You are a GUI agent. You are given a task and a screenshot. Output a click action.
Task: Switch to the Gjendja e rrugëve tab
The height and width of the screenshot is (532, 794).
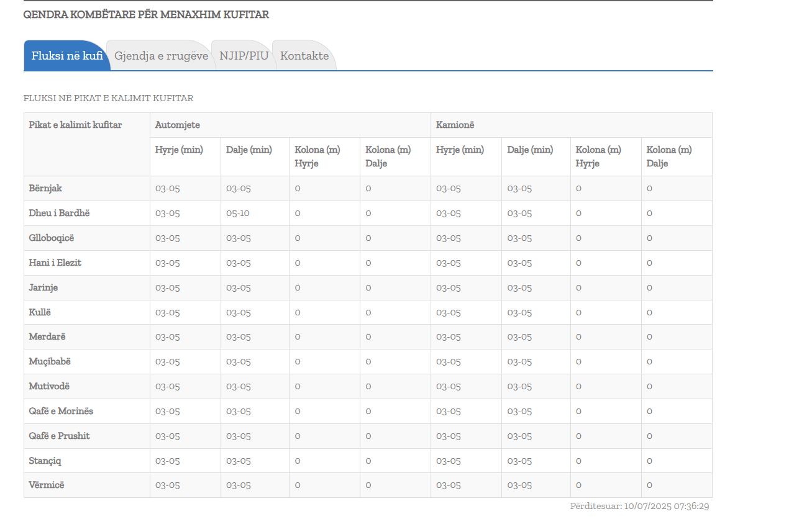click(161, 56)
